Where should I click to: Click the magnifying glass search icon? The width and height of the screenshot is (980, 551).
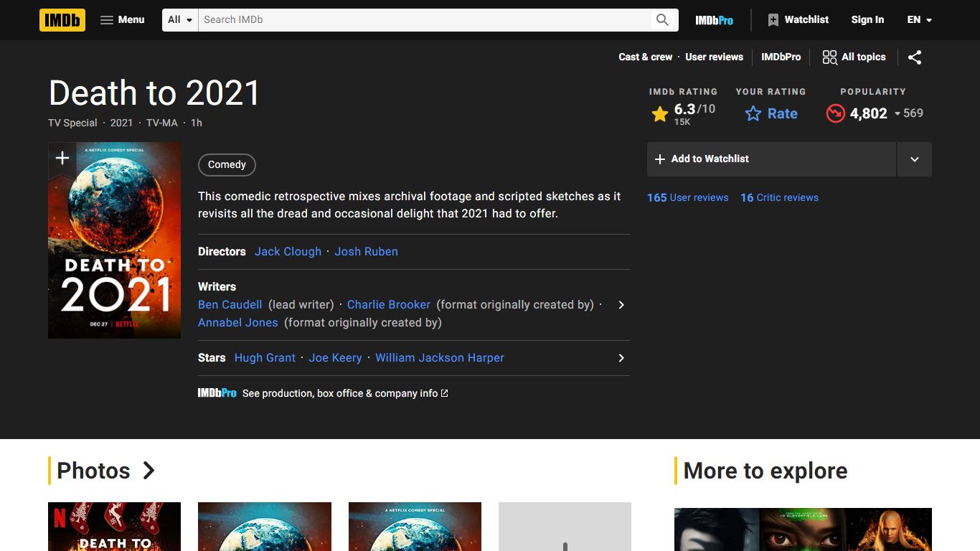click(662, 20)
